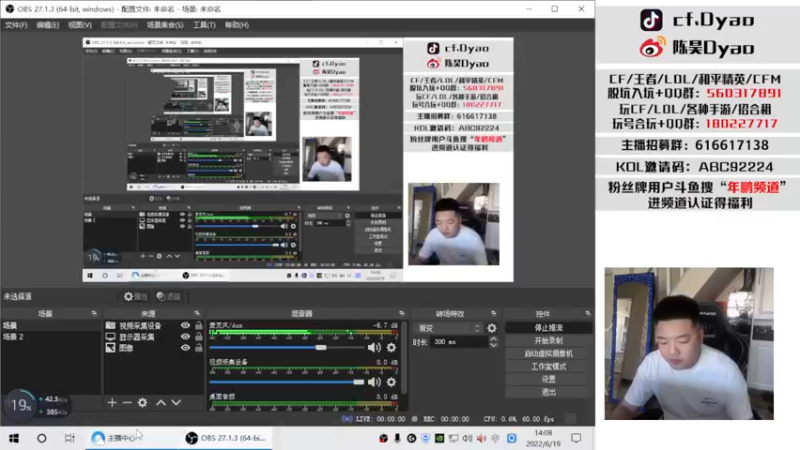Hide the 图像 source with eye icon
The height and width of the screenshot is (450, 800).
tap(185, 348)
